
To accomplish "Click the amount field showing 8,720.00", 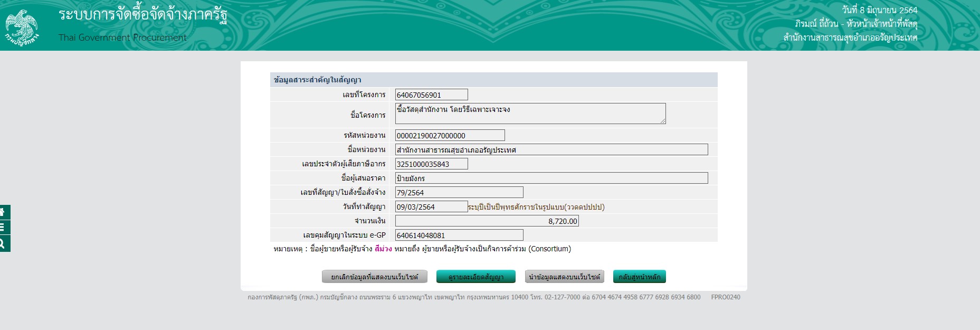I will (x=487, y=221).
